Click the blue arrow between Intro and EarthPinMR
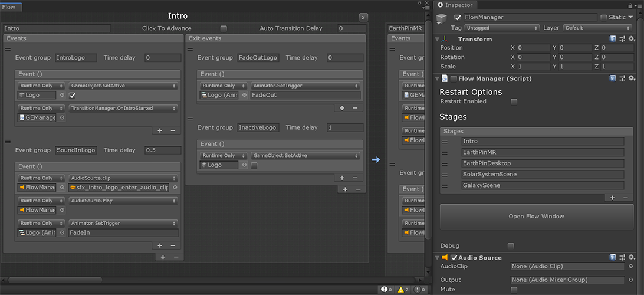The image size is (644, 295). pyautogui.click(x=376, y=160)
